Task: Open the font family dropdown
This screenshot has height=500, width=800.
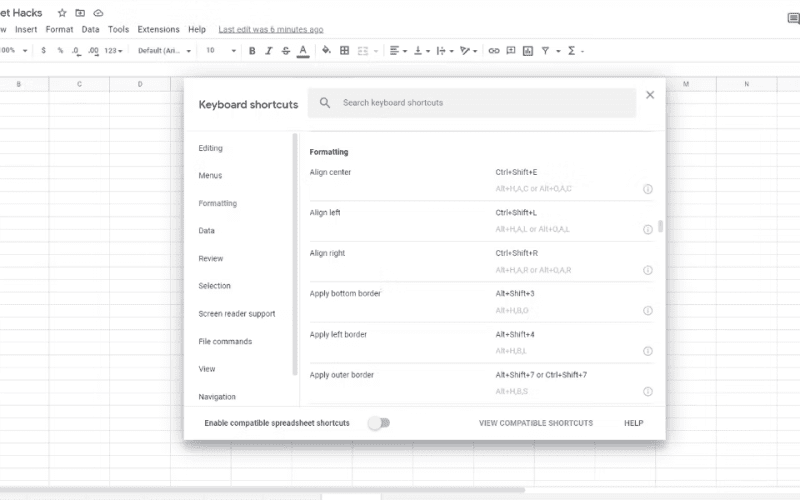Action: click(x=164, y=51)
